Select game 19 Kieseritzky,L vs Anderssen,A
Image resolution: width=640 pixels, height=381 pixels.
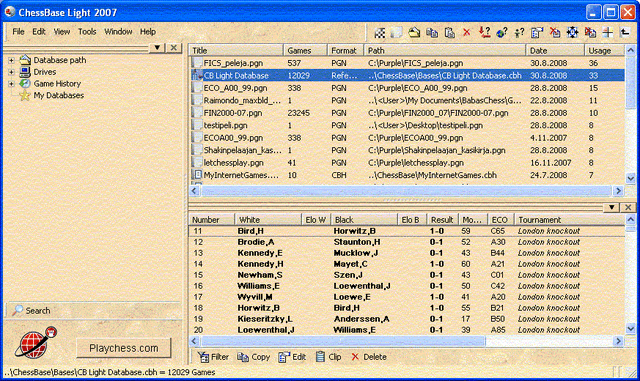pos(407,319)
